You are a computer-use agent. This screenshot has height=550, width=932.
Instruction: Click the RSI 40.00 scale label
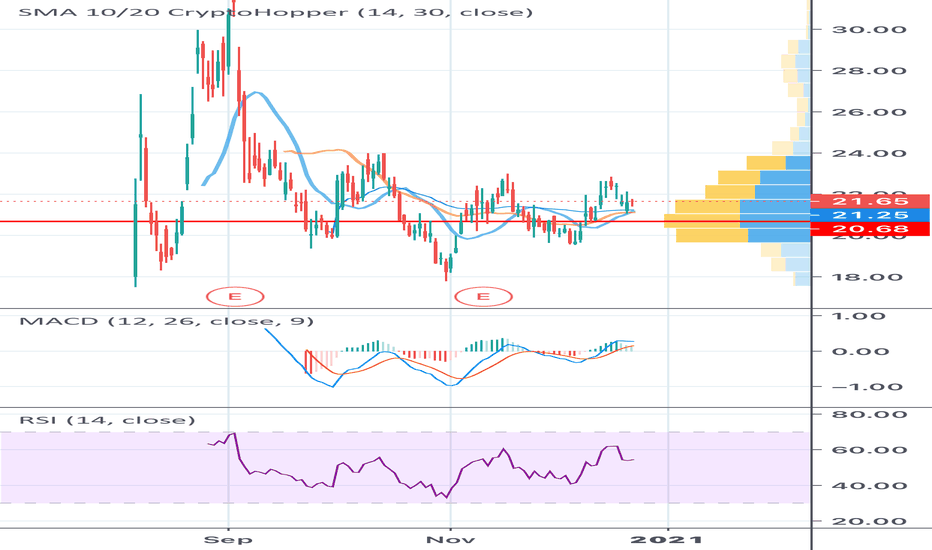tap(869, 485)
